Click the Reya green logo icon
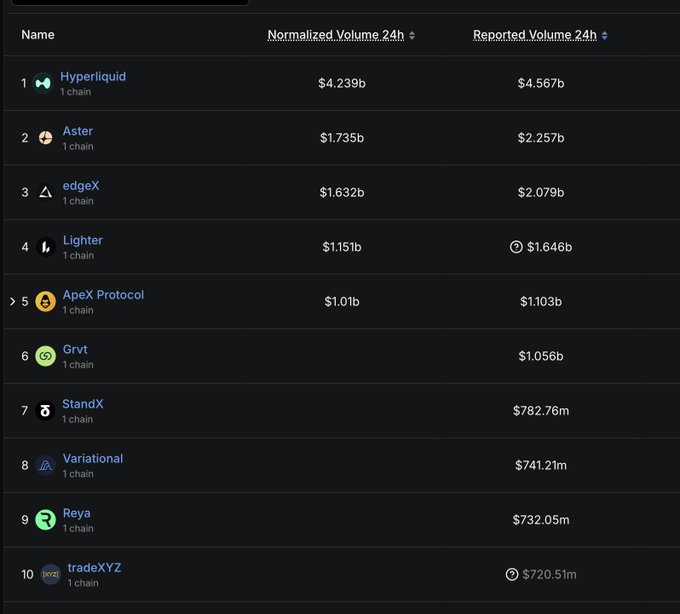 [x=45, y=519]
